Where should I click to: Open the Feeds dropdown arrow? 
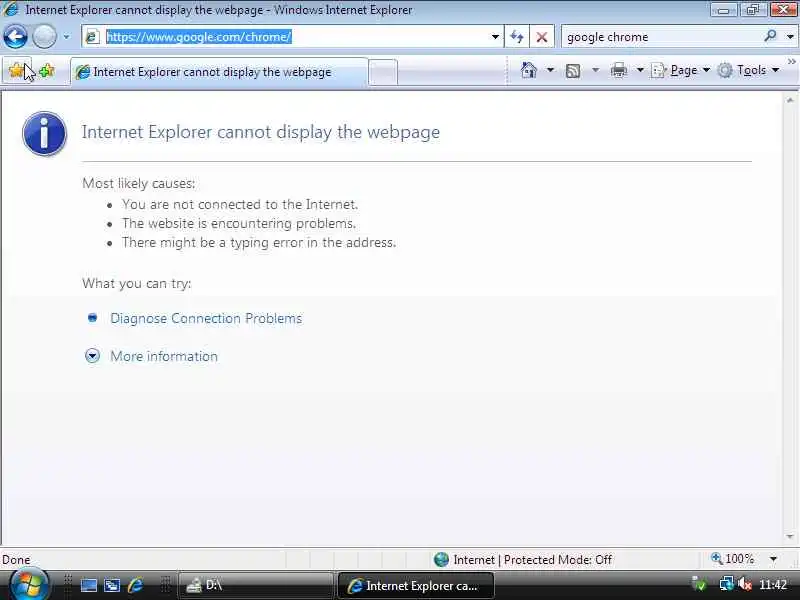tap(595, 70)
